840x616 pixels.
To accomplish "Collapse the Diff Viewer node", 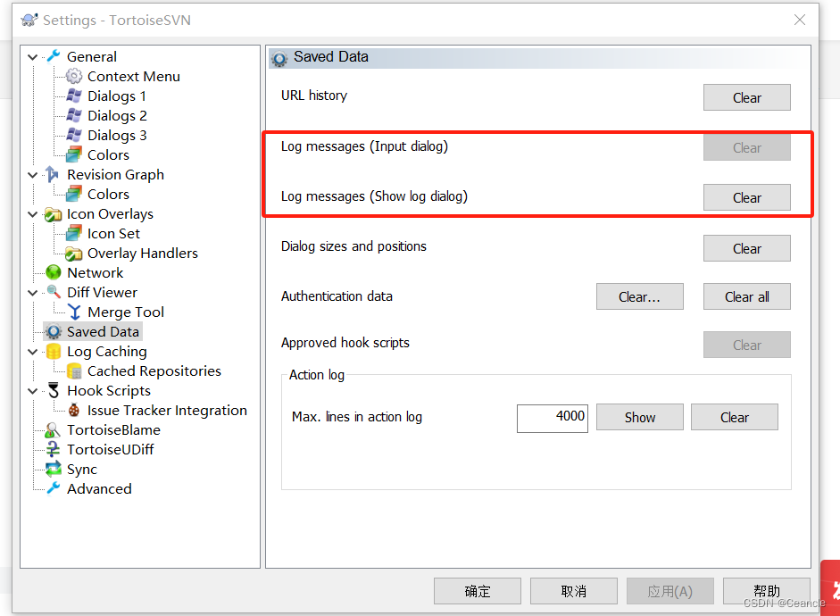I will click(33, 293).
